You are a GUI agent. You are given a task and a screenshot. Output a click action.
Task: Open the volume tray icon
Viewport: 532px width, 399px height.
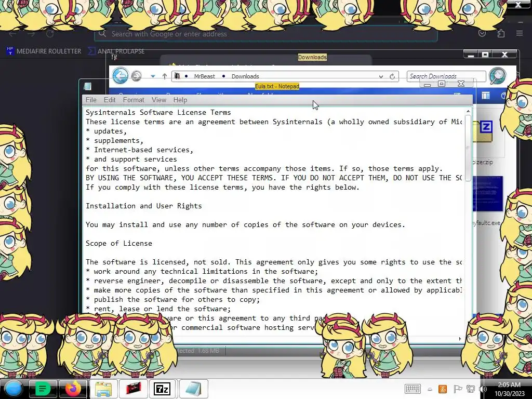[x=483, y=389]
